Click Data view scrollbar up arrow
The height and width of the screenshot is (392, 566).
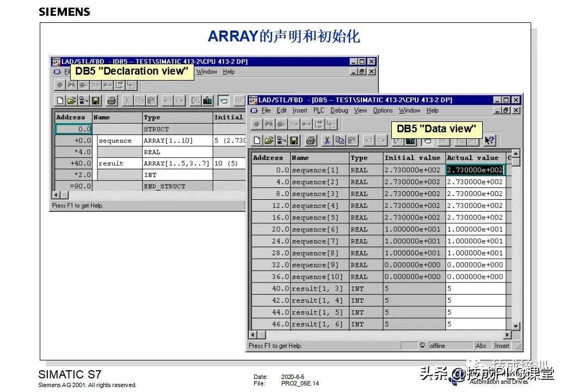[515, 154]
